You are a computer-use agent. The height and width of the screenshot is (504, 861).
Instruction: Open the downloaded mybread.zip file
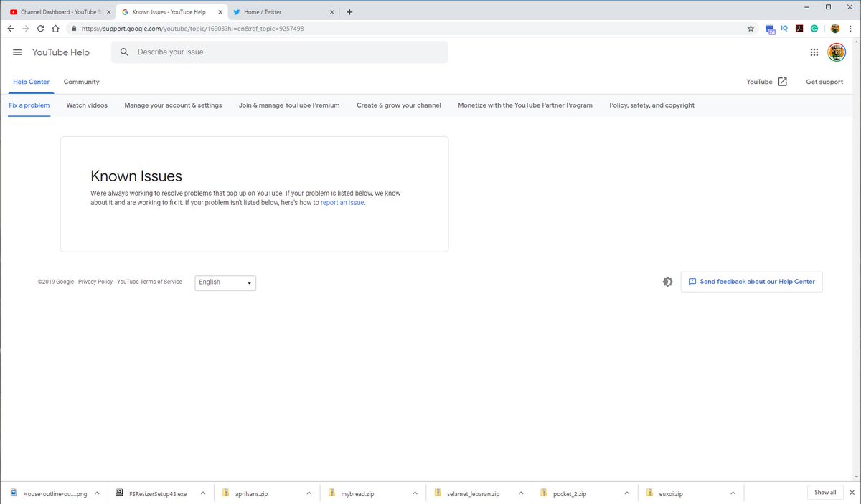(x=357, y=493)
